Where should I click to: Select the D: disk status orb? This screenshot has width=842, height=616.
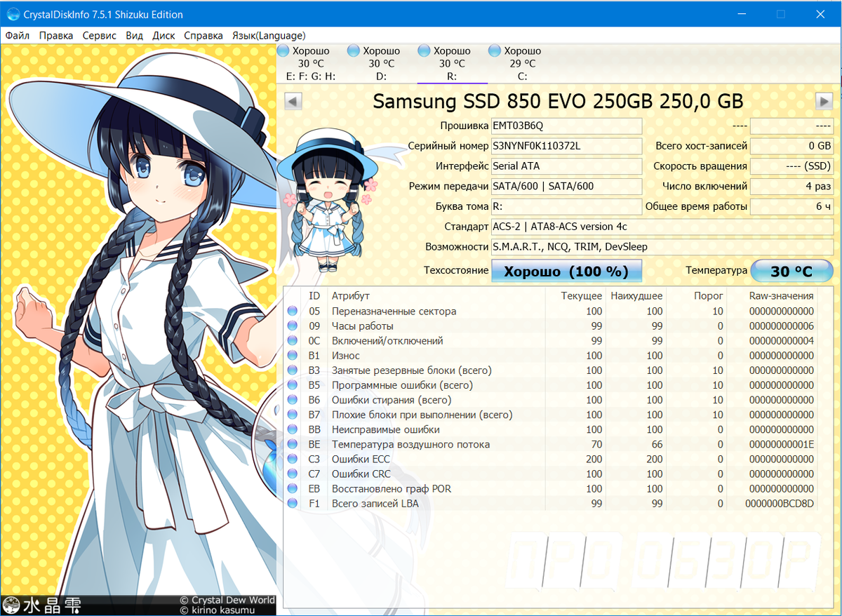tap(354, 51)
